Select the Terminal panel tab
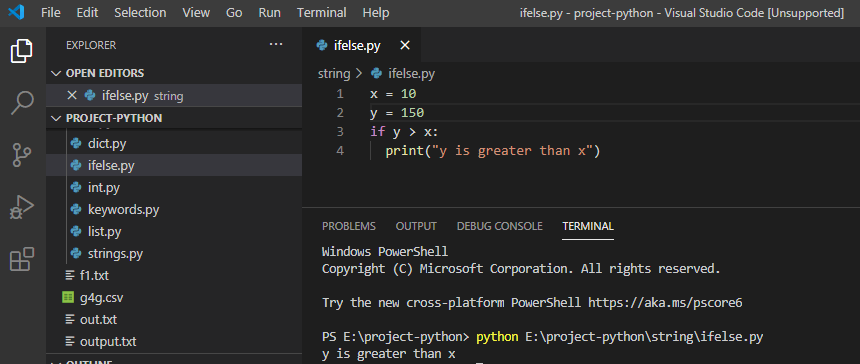Screen dimensions: 860x364 tap(588, 226)
